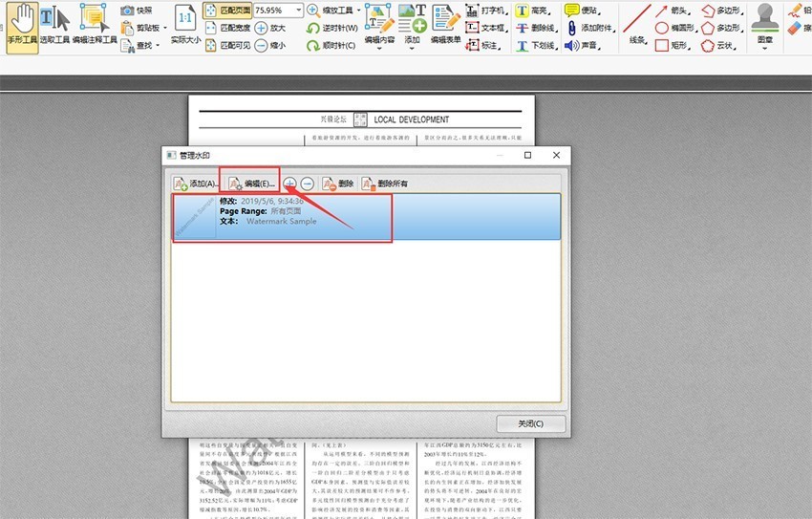Select the 文本框 text box tool
This screenshot has height=519, width=812.
(486, 28)
